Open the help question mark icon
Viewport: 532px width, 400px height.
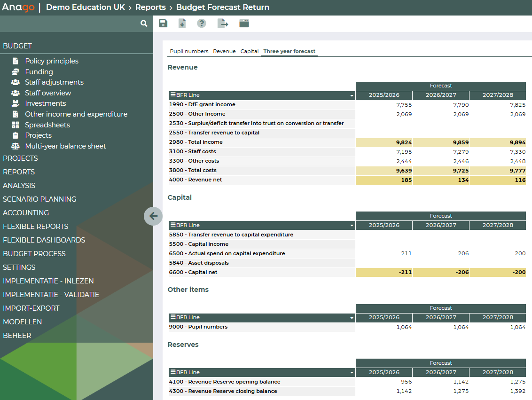coord(202,24)
